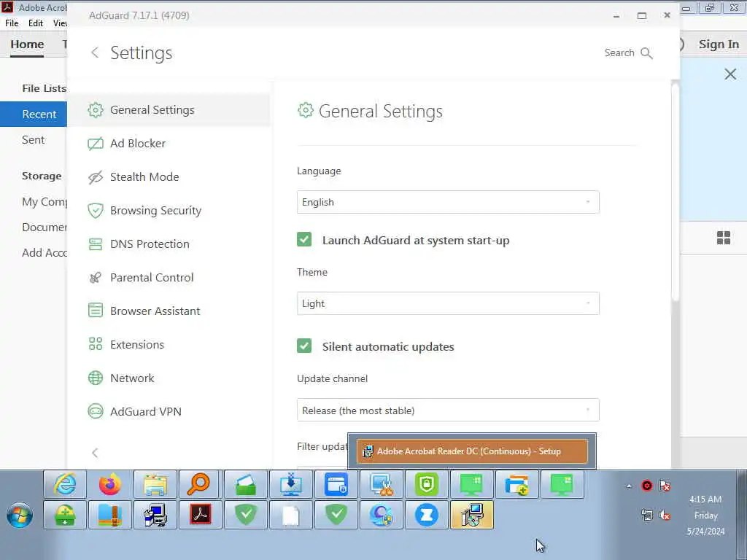Viewport: 747px width, 560px height.
Task: Toggle Silent automatic updates checkbox
Action: pyautogui.click(x=304, y=346)
